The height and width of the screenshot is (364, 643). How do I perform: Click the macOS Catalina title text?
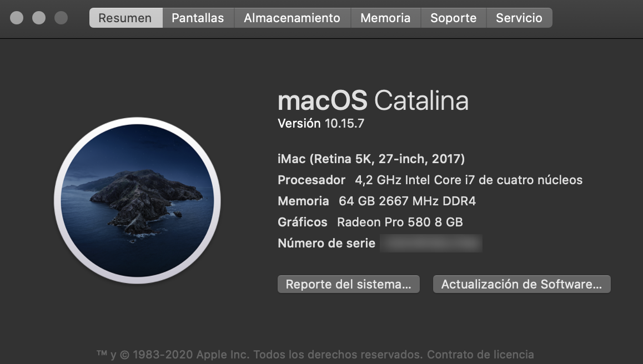[x=374, y=101]
